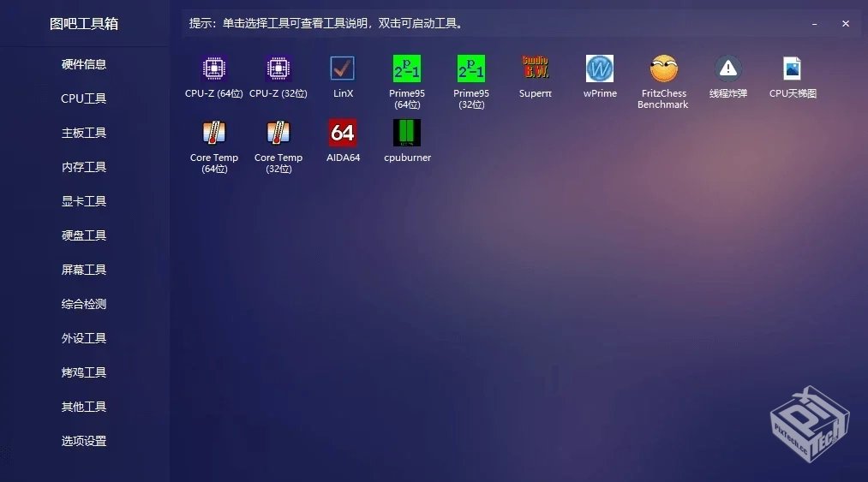The height and width of the screenshot is (482, 868).
Task: Open the 显卡工具 category
Action: tap(84, 201)
